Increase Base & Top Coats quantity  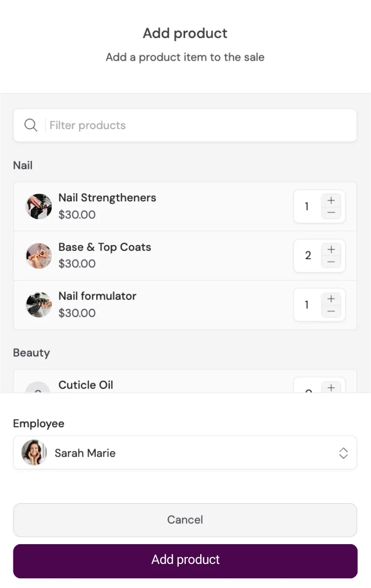(331, 249)
